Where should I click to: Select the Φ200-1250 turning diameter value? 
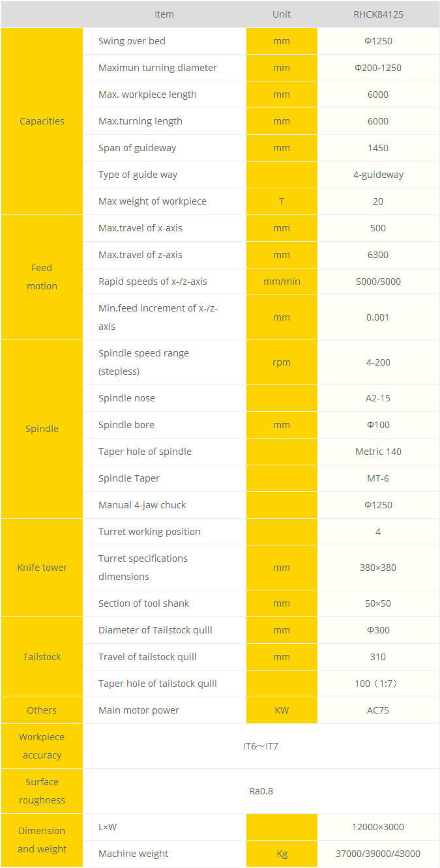click(378, 68)
